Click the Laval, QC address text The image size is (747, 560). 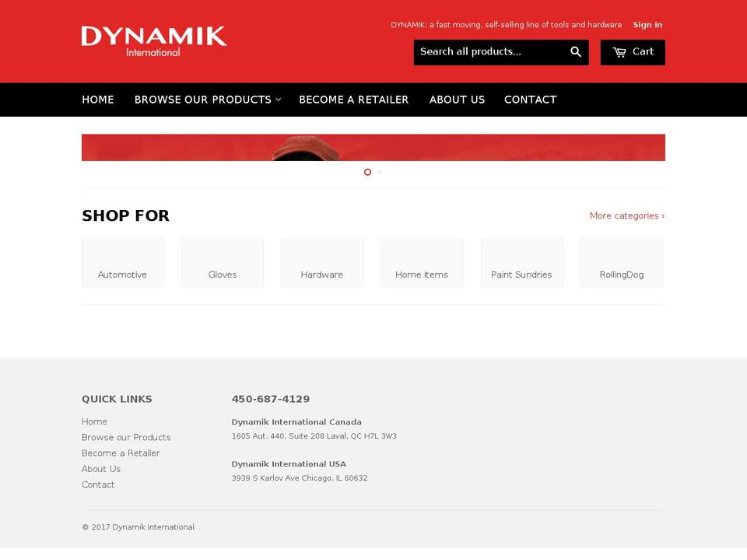pyautogui.click(x=314, y=436)
